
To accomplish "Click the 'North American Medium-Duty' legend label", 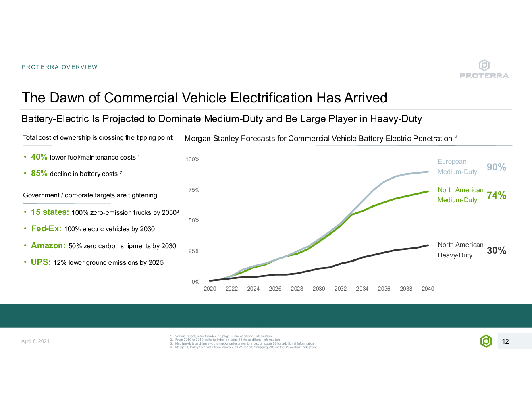I will coord(461,195).
